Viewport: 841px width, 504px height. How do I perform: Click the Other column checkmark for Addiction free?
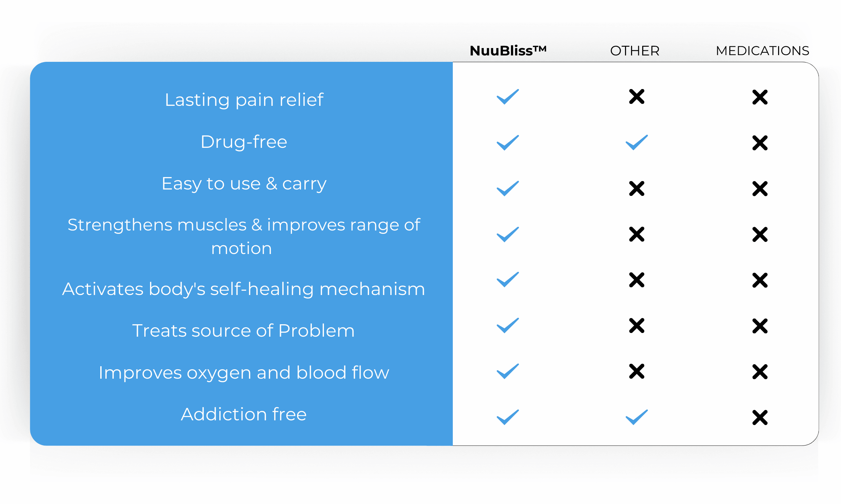pyautogui.click(x=636, y=417)
